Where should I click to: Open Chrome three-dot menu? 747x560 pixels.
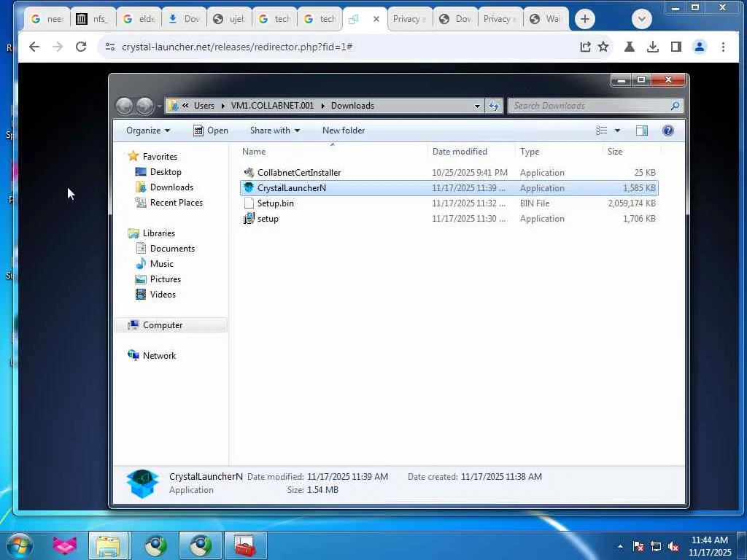723,47
